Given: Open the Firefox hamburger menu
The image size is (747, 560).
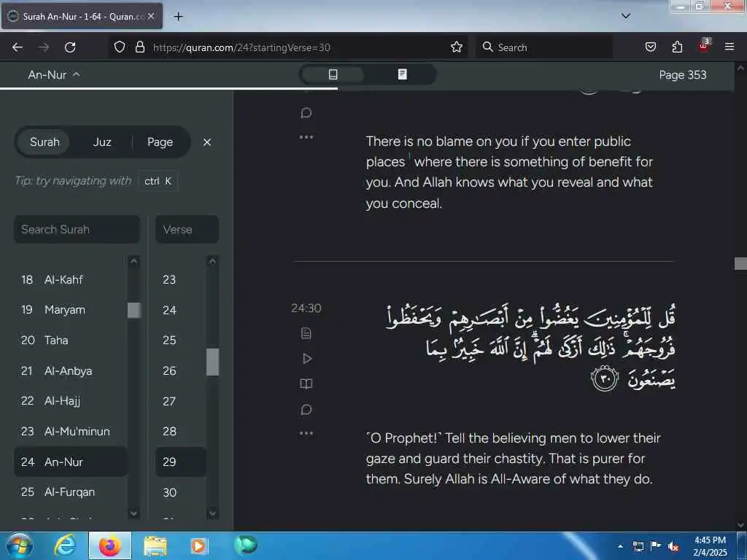Looking at the screenshot, I should pos(729,47).
